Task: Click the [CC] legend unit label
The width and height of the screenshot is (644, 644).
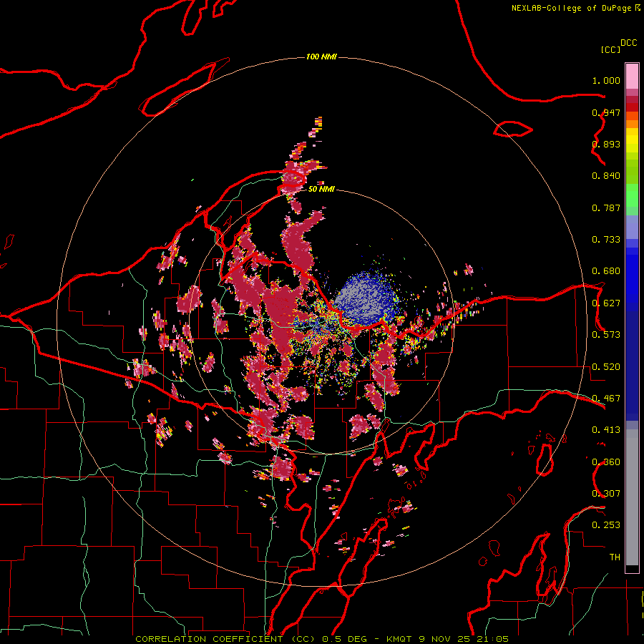Action: (x=610, y=49)
